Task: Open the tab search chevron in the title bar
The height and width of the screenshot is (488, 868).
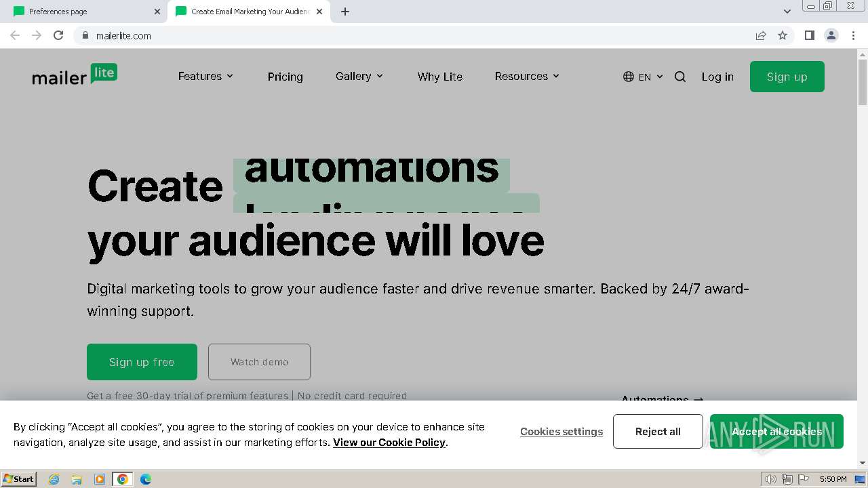Action: click(x=787, y=12)
